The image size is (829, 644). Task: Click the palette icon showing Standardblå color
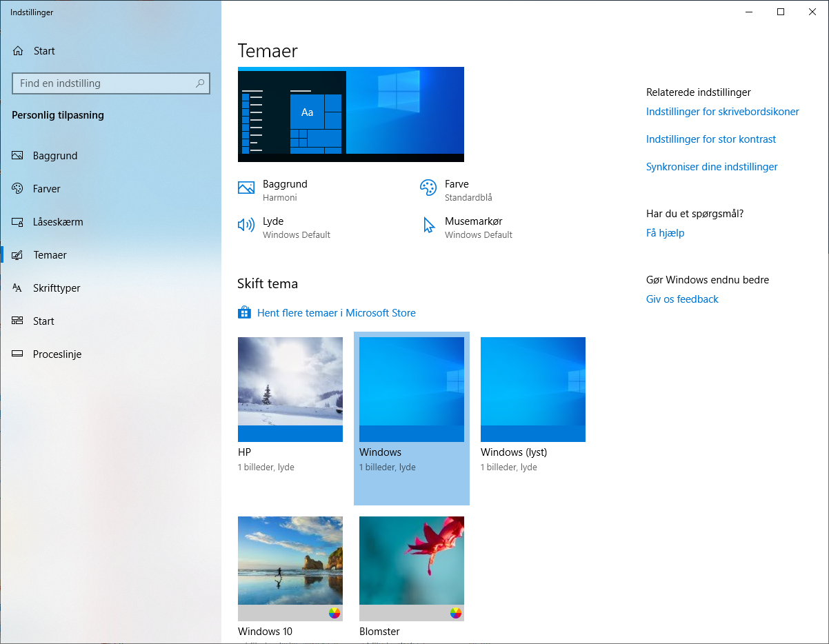[428, 188]
